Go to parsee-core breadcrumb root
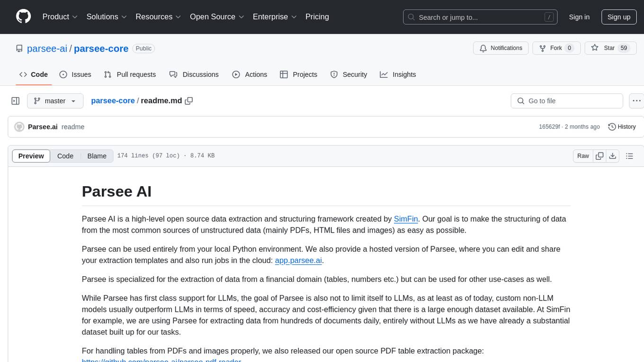 [113, 101]
